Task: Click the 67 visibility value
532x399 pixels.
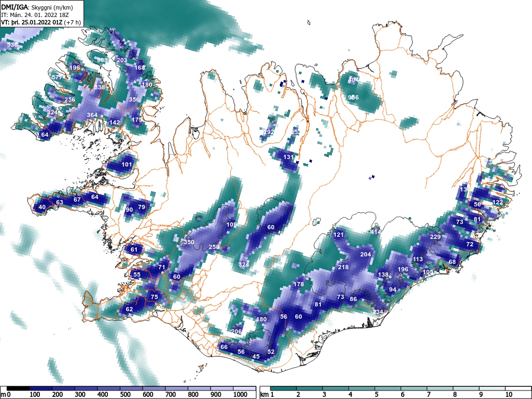Action: click(77, 199)
